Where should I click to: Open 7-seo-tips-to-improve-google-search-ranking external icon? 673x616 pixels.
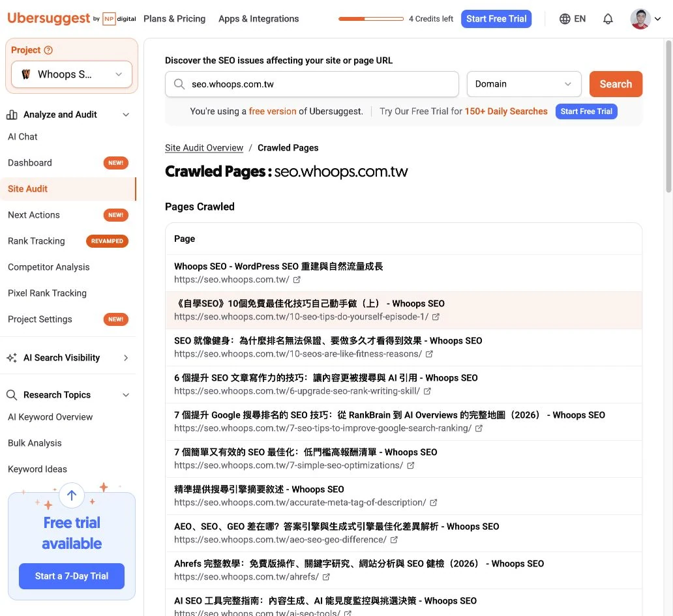[479, 428]
